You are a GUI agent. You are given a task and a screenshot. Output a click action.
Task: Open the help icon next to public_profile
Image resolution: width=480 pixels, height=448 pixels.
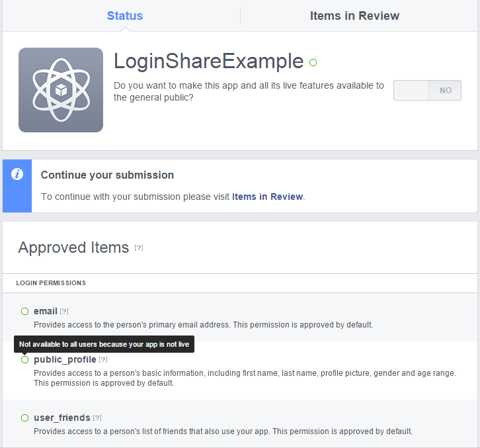click(103, 360)
